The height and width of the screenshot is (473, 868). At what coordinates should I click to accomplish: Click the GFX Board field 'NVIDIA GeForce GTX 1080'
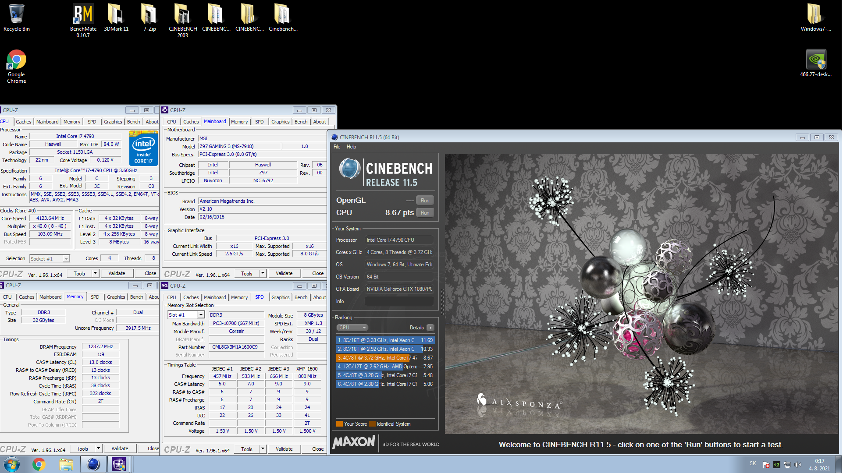pyautogui.click(x=399, y=289)
